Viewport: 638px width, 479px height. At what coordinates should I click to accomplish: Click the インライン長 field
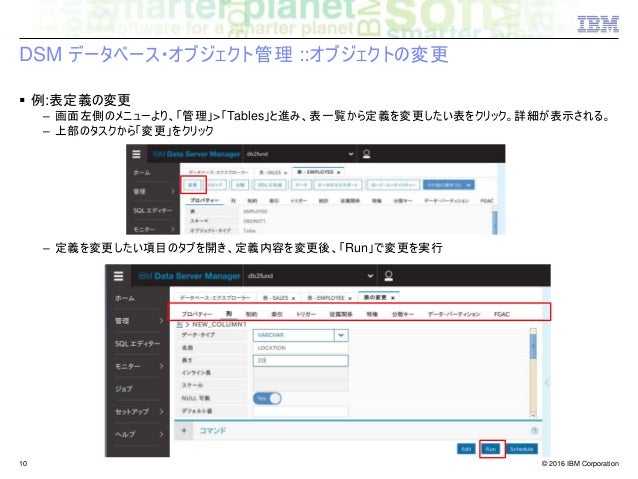[x=300, y=373]
